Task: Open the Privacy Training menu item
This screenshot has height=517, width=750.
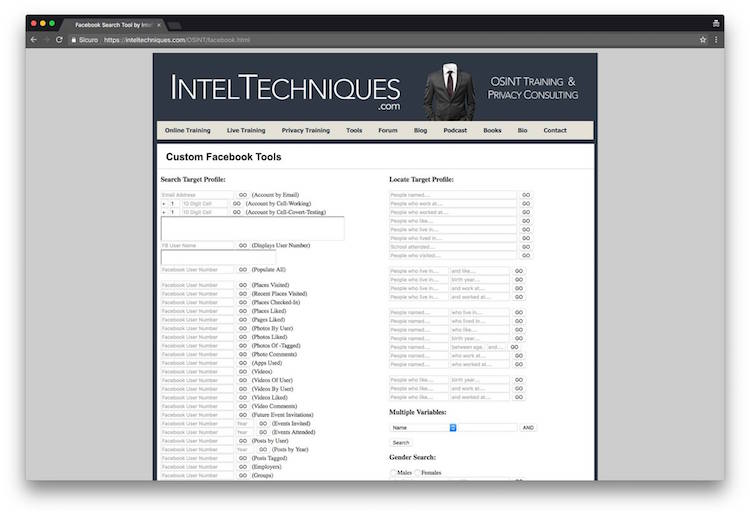Action: coord(306,130)
